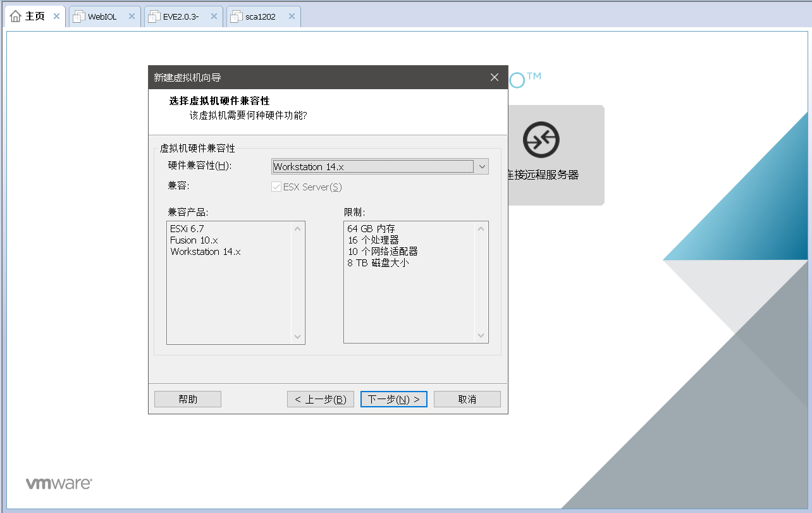Select ESXi 6.7 in compatible products
The height and width of the screenshot is (513, 812).
(187, 228)
